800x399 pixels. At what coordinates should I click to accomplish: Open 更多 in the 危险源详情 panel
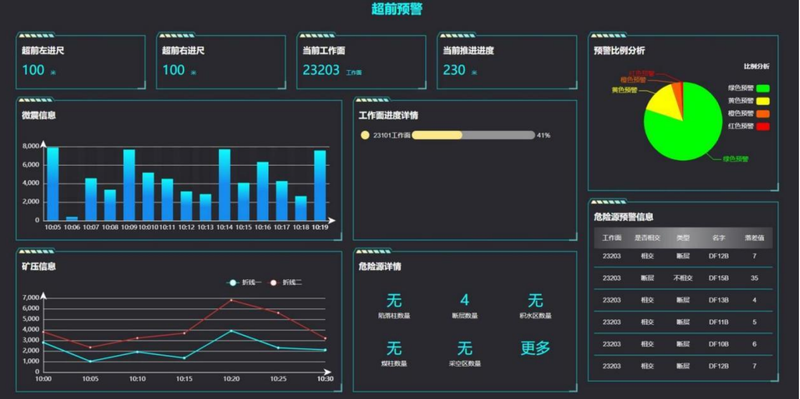[535, 348]
